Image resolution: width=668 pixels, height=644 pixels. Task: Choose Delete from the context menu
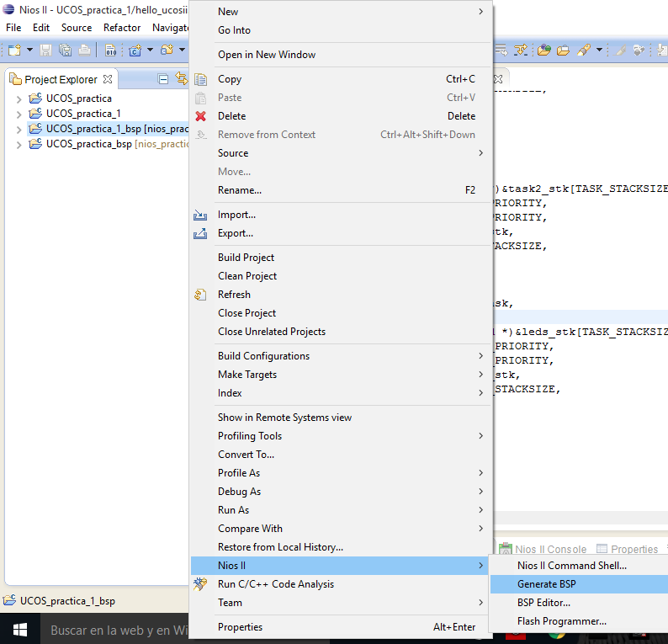[341, 116]
